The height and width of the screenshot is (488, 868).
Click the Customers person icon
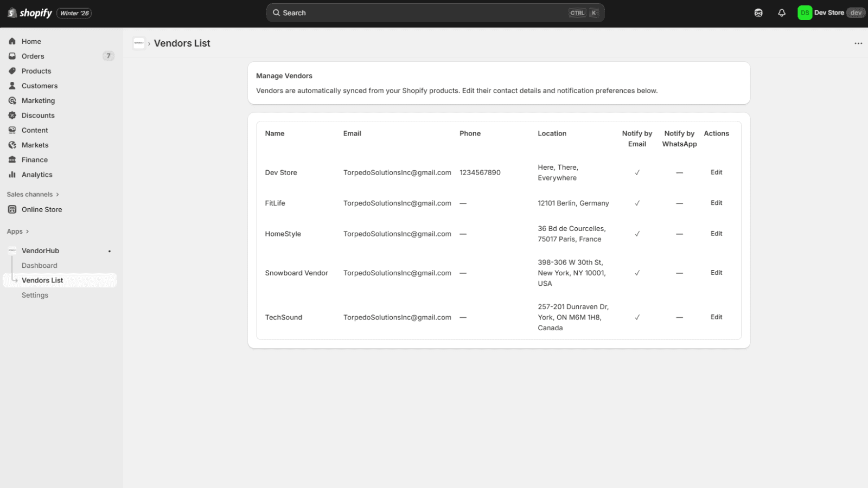(12, 86)
